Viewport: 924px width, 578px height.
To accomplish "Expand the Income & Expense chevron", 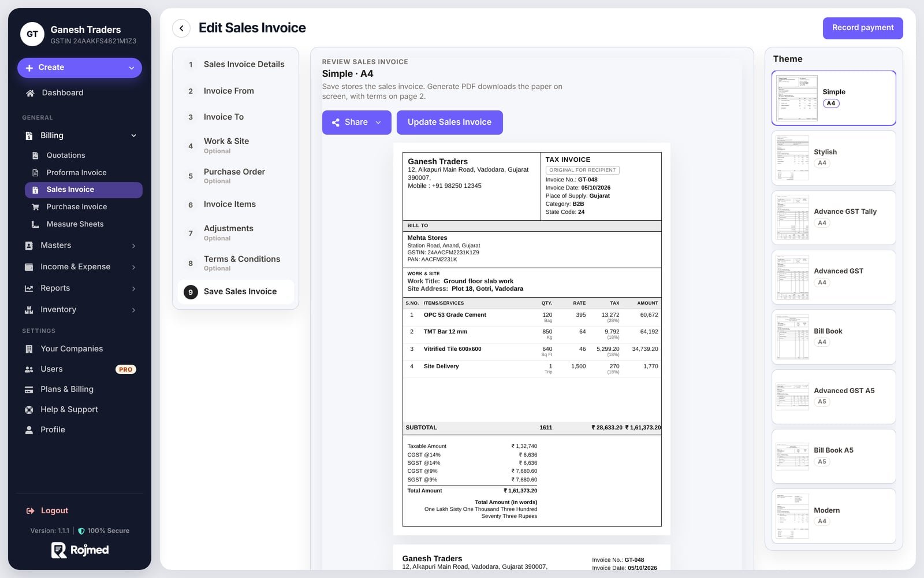I will coord(133,267).
